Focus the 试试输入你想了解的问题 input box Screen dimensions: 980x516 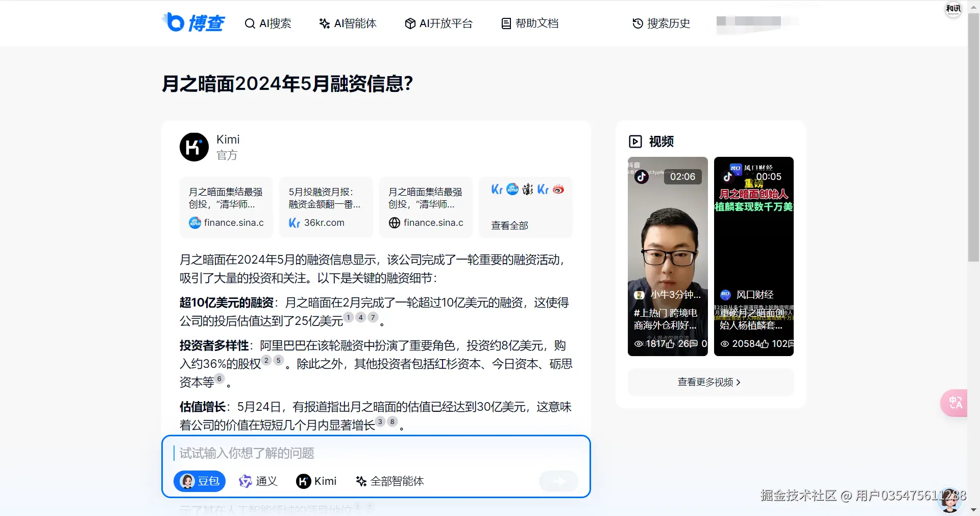(376, 453)
